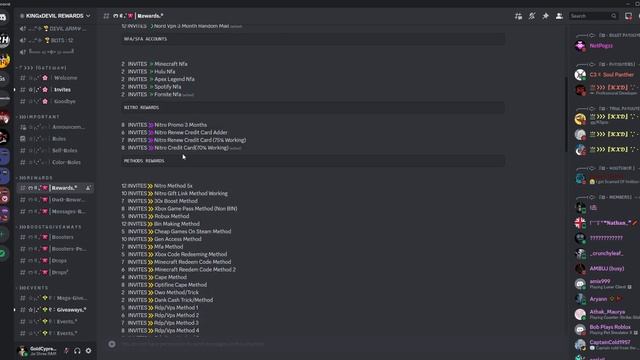
Task: Open User Settings gear icon
Action: [x=88, y=351]
